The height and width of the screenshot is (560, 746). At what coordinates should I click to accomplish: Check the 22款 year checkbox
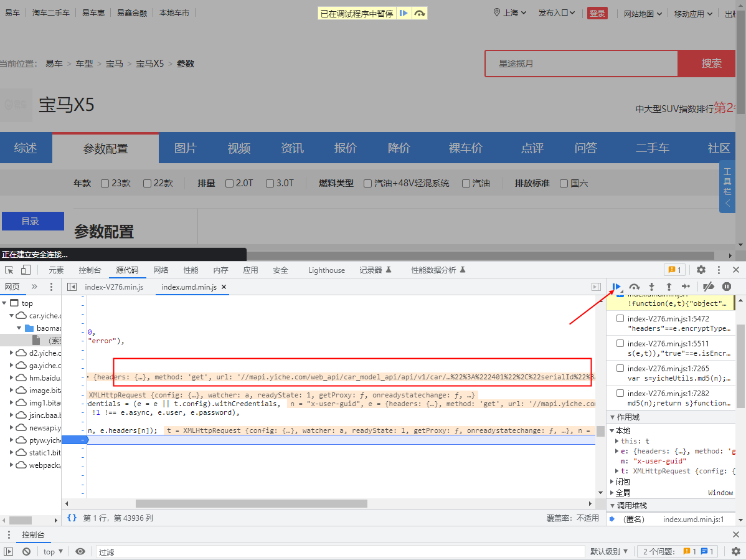[x=148, y=183]
